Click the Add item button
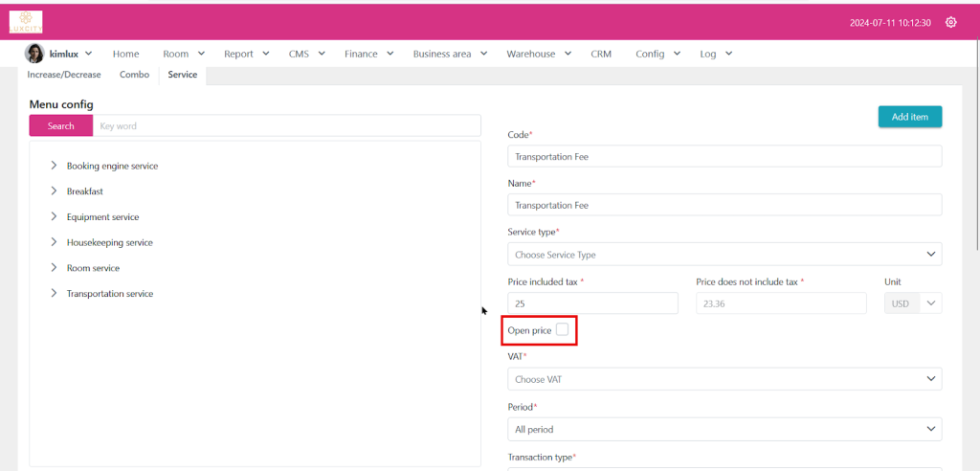The image size is (980, 471). tap(909, 117)
